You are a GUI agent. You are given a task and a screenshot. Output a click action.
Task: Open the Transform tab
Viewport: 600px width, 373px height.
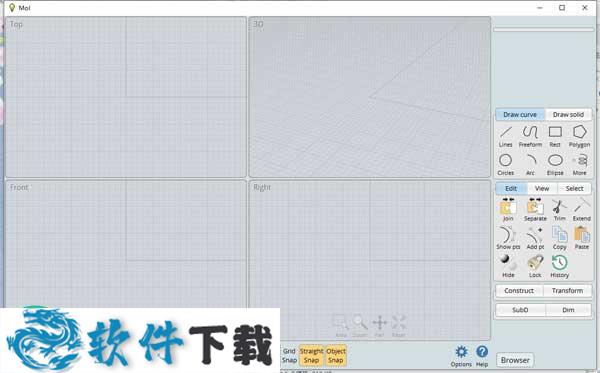click(x=567, y=291)
